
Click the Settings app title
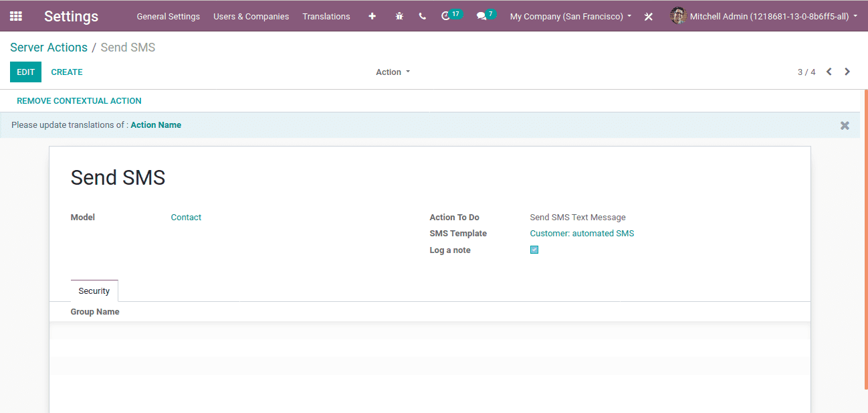tap(71, 16)
